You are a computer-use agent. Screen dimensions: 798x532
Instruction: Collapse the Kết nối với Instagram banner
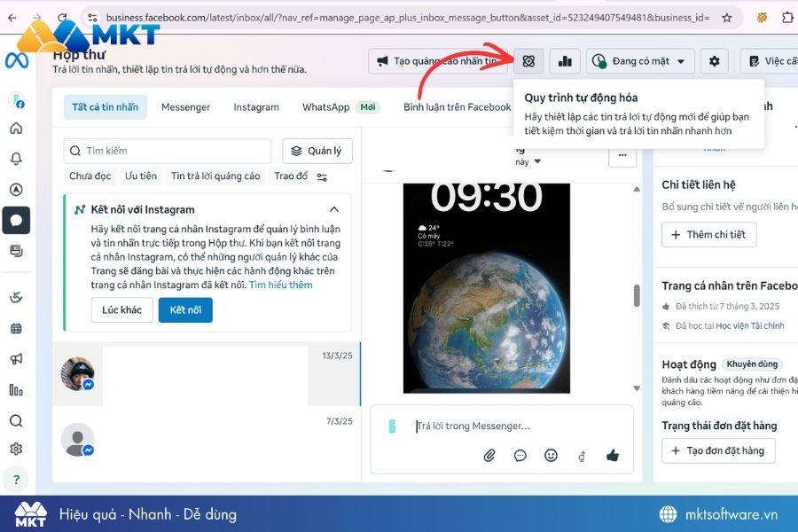(333, 209)
